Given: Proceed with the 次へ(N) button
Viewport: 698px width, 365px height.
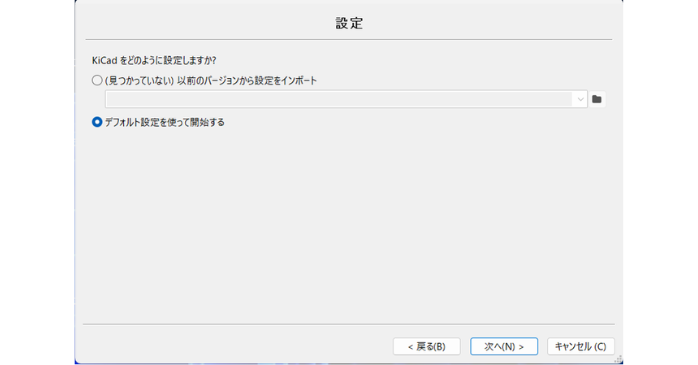Looking at the screenshot, I should click(504, 346).
